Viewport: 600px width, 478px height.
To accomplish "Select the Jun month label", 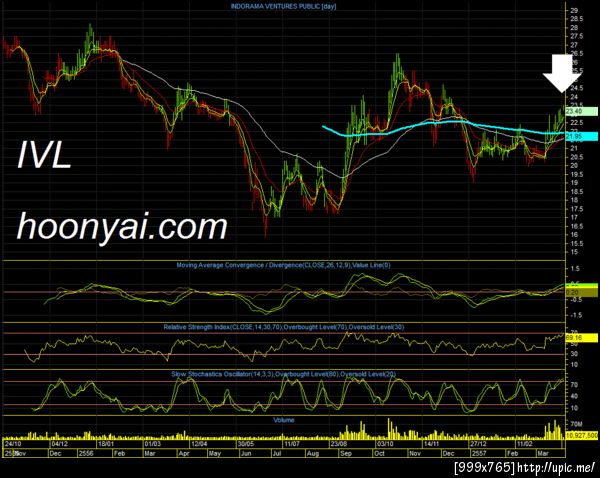I will coord(246,453).
